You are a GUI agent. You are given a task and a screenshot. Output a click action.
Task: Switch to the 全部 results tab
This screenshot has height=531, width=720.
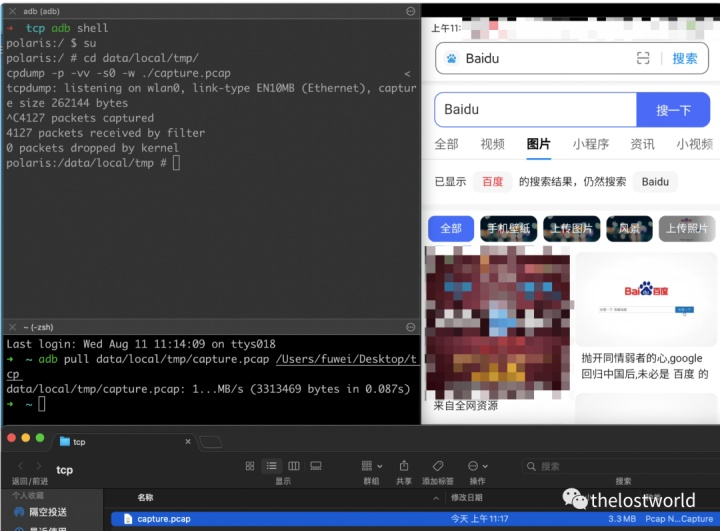click(446, 144)
